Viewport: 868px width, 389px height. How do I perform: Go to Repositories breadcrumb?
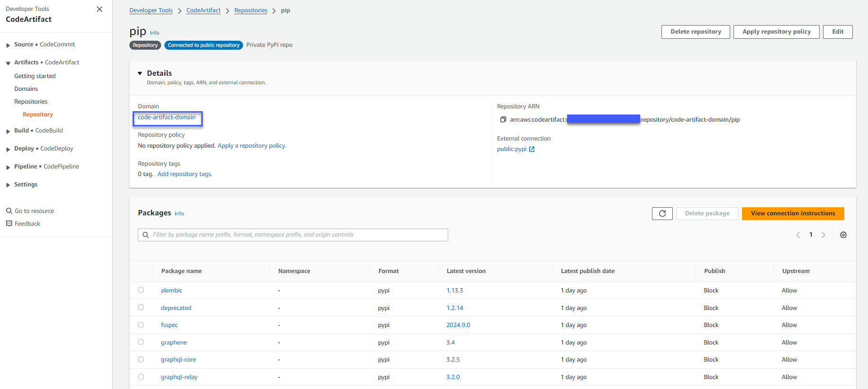(x=251, y=10)
